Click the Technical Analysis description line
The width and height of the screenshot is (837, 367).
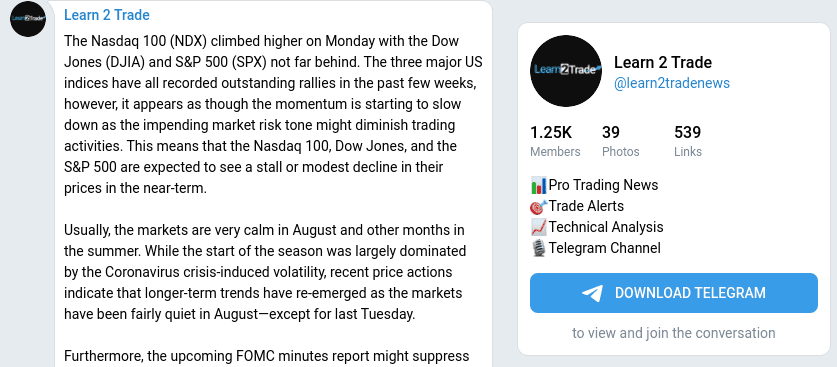click(597, 227)
